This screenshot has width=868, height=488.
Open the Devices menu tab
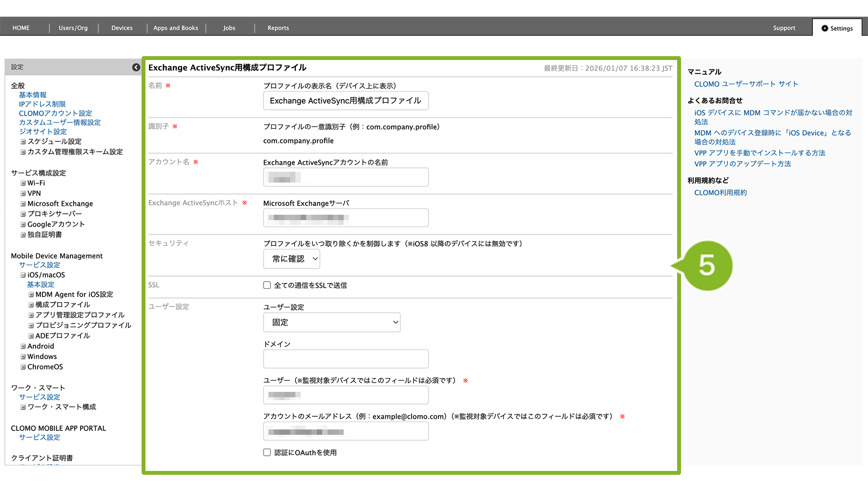[122, 28]
